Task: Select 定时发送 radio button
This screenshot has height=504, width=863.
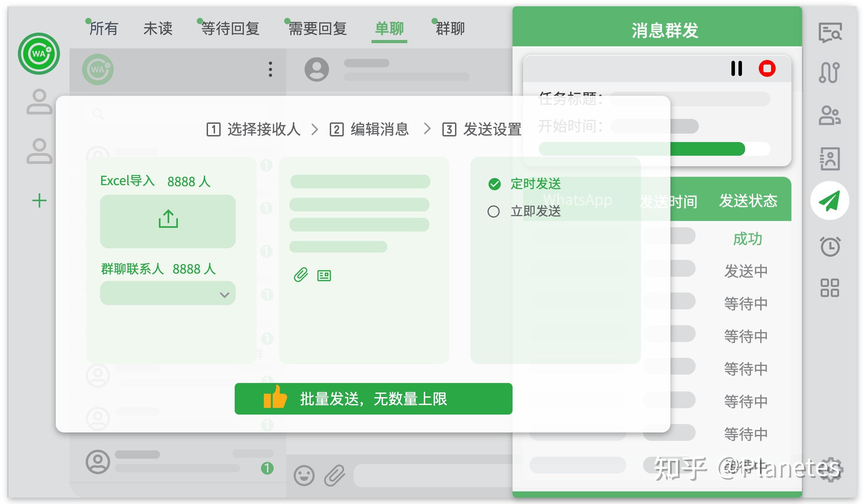Action: click(x=492, y=183)
